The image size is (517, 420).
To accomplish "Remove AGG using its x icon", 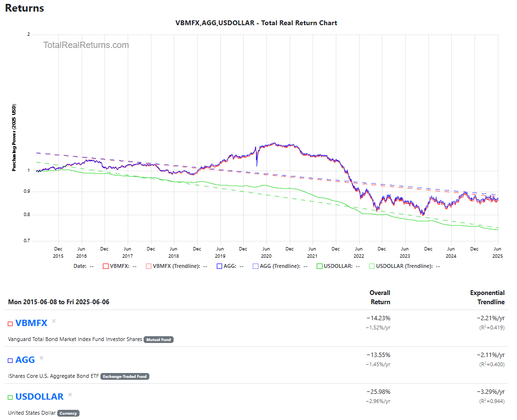I will (41, 358).
